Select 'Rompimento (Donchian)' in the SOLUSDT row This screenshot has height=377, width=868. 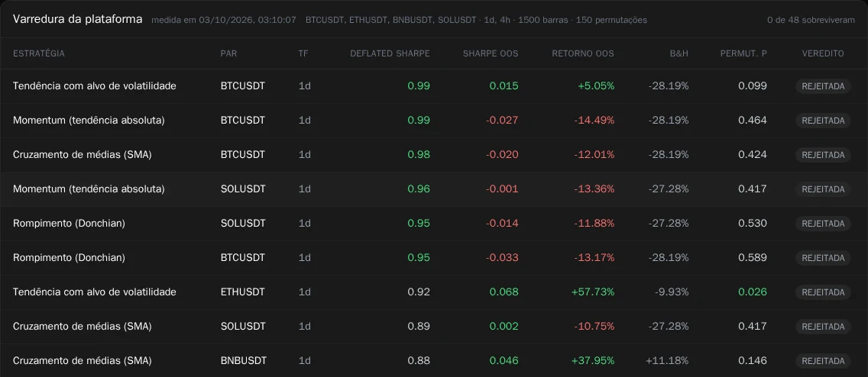(69, 224)
